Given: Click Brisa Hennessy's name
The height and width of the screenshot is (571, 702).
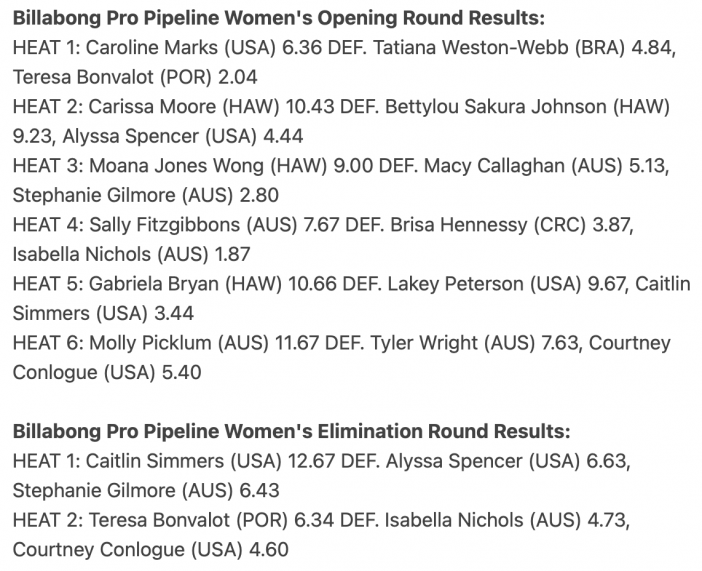Looking at the screenshot, I should pyautogui.click(x=458, y=225).
